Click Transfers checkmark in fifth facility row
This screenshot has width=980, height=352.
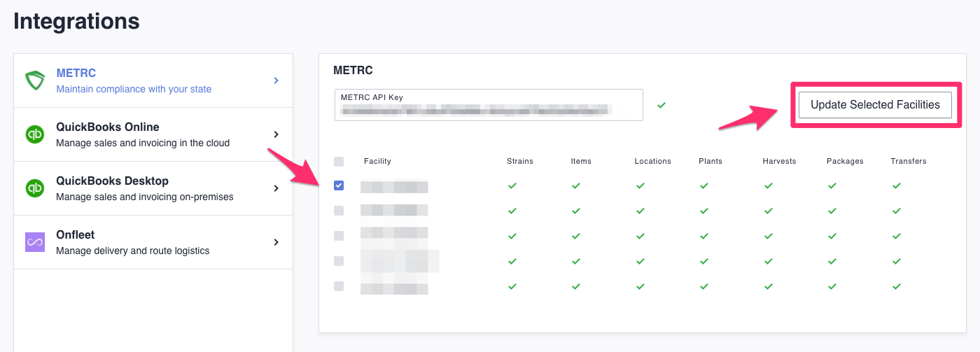click(x=896, y=286)
